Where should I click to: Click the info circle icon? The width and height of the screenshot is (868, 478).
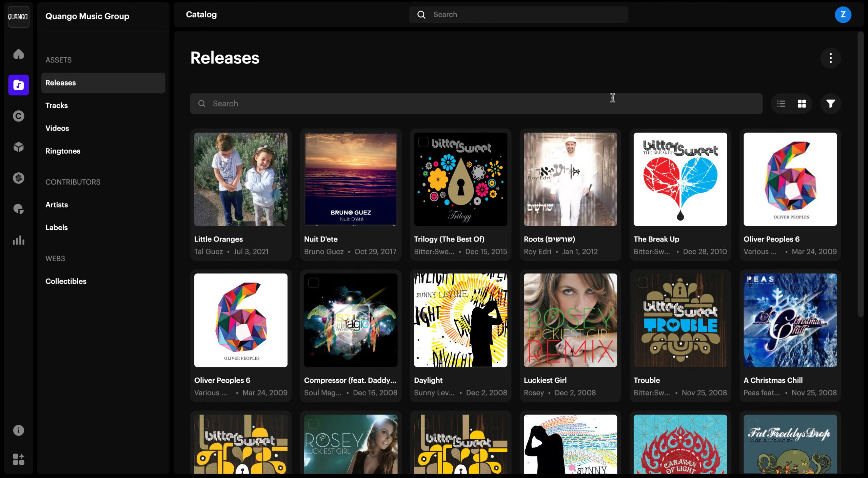click(18, 430)
